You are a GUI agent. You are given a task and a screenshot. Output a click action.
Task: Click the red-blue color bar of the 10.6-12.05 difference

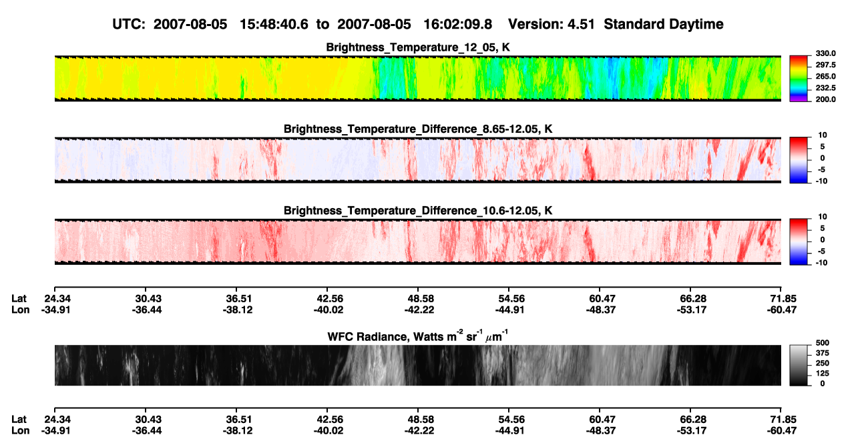pos(799,241)
